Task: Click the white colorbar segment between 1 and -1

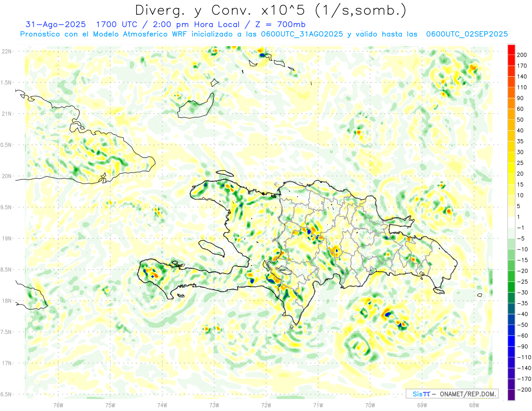Action: click(x=511, y=222)
